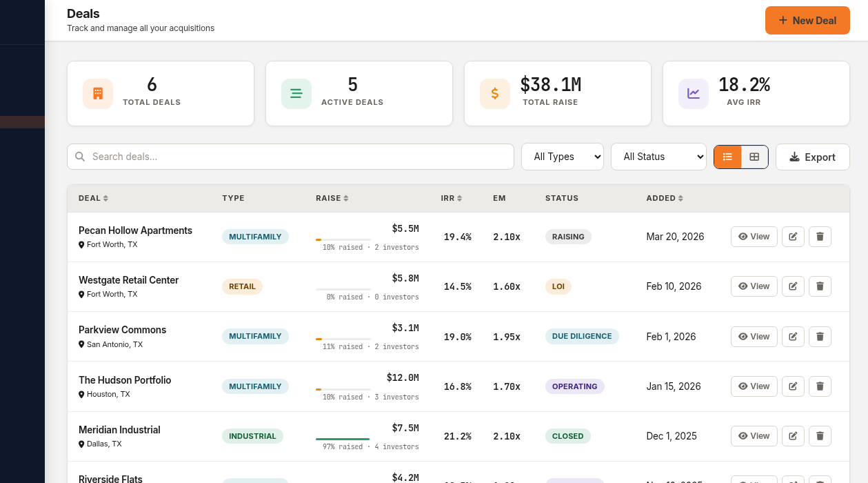View The Hudson Portfolio deal
The height and width of the screenshot is (483, 868).
[754, 386]
